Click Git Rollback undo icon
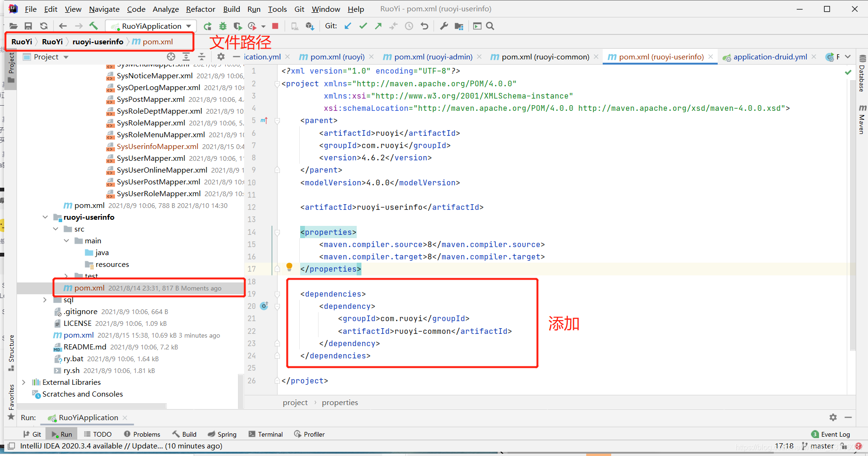 coord(425,26)
